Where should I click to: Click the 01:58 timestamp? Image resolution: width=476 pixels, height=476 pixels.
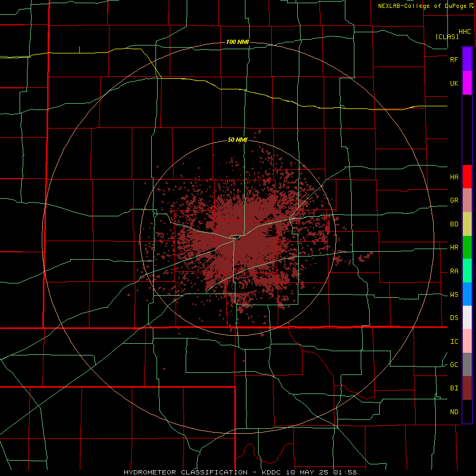coord(346,472)
